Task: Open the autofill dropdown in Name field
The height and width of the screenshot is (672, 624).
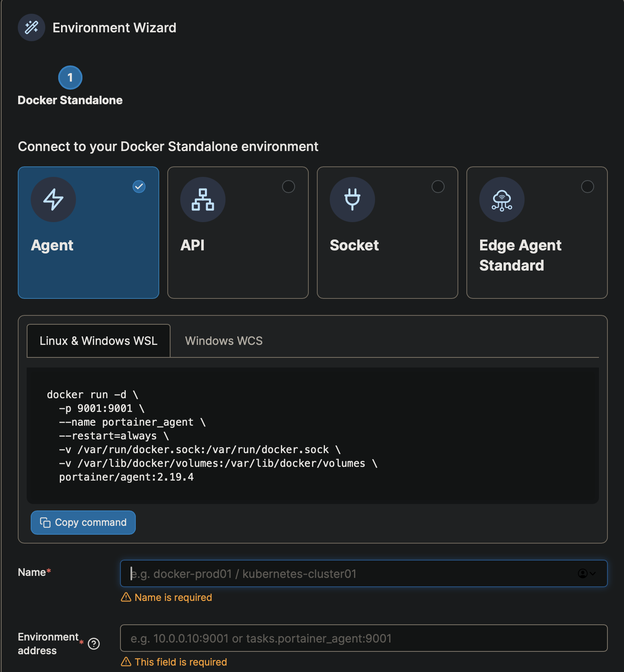Action: [587, 573]
